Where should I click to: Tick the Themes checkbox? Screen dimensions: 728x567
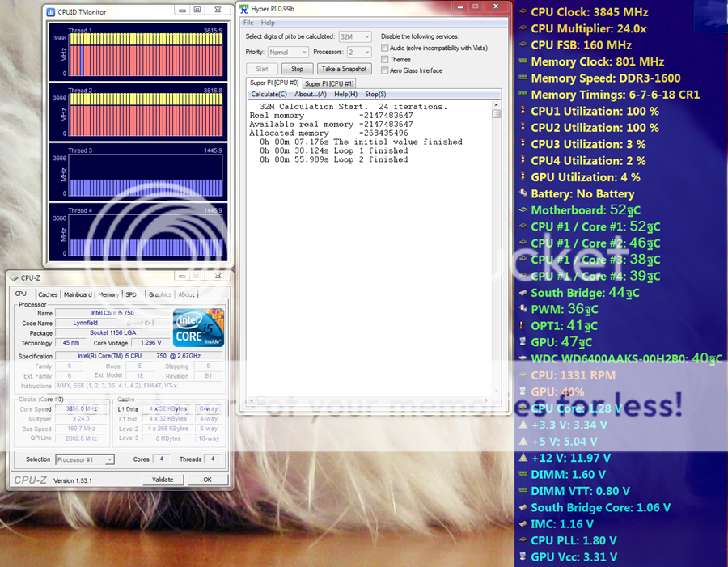(x=385, y=59)
